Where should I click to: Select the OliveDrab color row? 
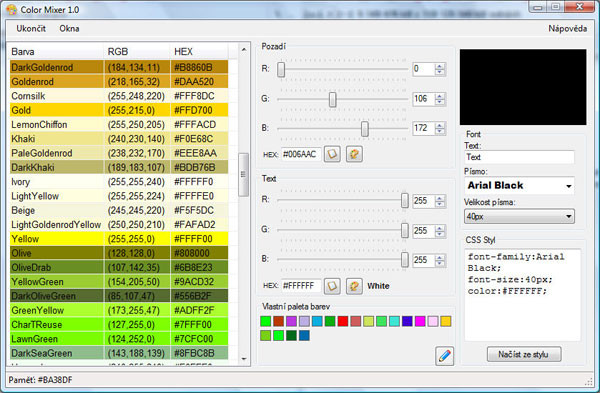119,267
